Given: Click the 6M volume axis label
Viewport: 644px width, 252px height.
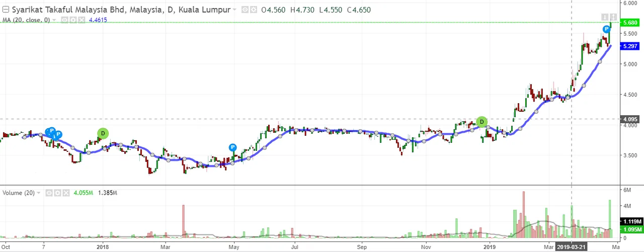Looking at the screenshot, I should click(627, 190).
